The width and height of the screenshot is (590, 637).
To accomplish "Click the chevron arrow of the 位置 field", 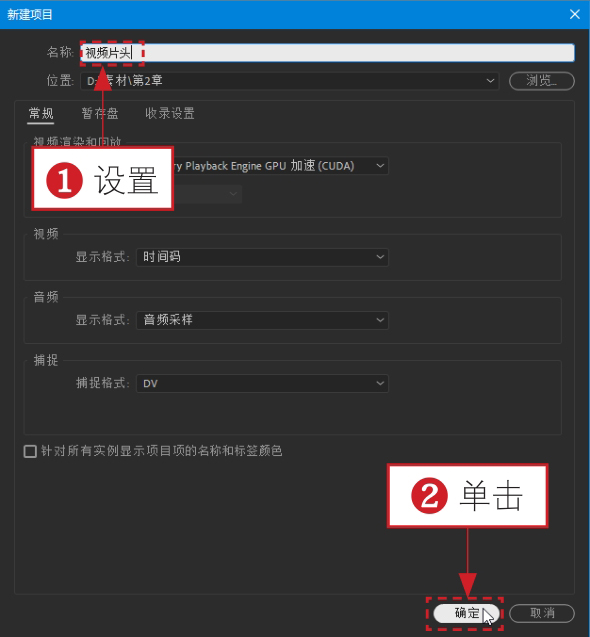I will pyautogui.click(x=490, y=81).
